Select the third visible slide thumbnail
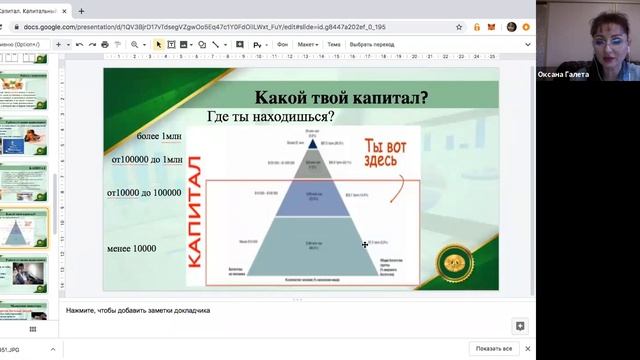 tap(24, 183)
